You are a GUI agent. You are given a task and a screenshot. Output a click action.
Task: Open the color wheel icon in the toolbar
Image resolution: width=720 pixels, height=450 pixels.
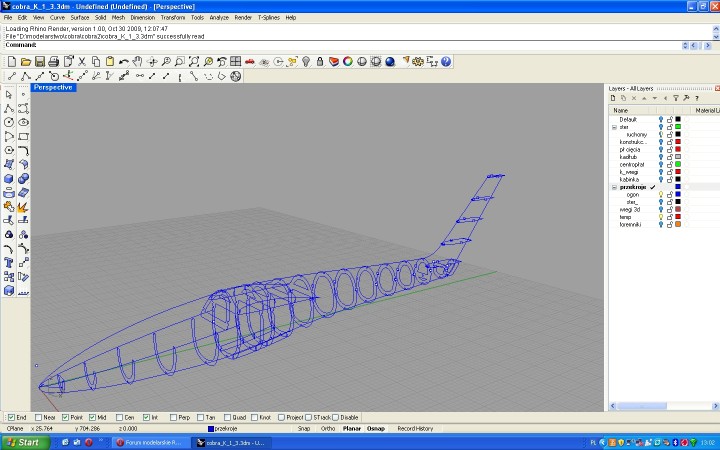coord(348,62)
